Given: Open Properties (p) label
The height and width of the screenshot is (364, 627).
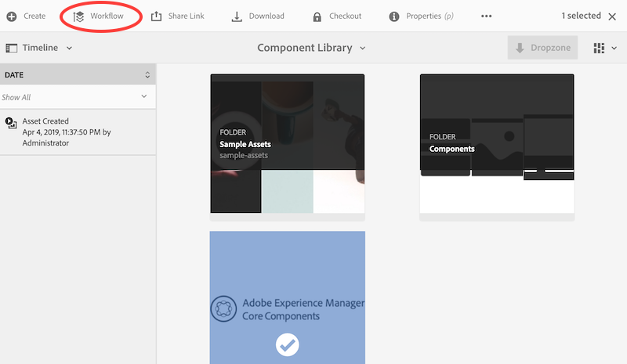Looking at the screenshot, I should pos(429,16).
